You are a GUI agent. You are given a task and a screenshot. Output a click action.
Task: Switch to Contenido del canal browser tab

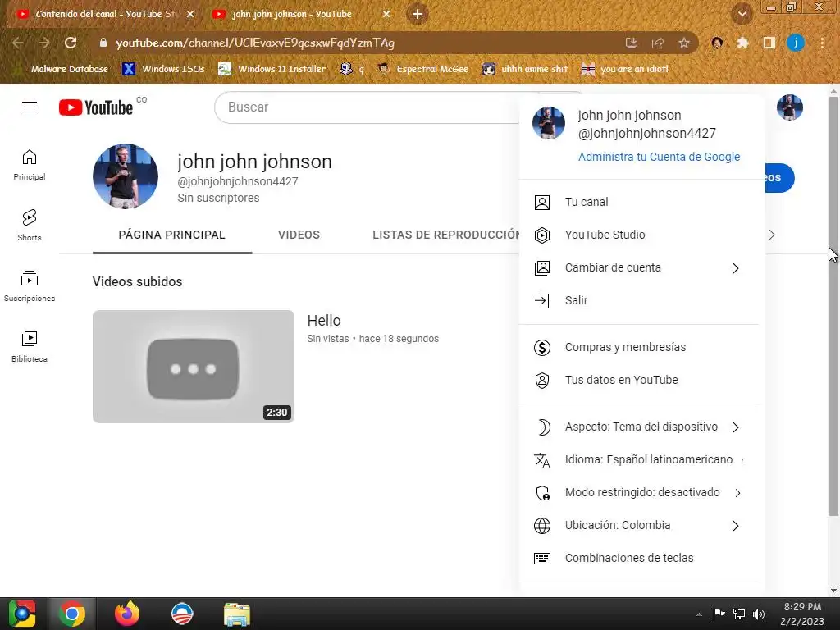click(x=106, y=15)
